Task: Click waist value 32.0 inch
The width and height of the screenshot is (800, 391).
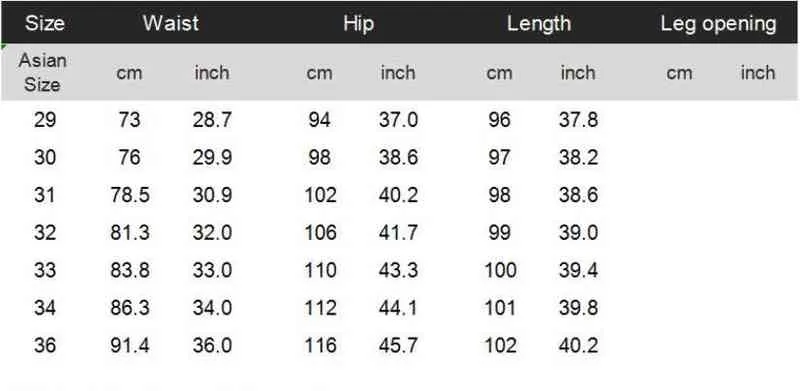Action: pos(212,233)
